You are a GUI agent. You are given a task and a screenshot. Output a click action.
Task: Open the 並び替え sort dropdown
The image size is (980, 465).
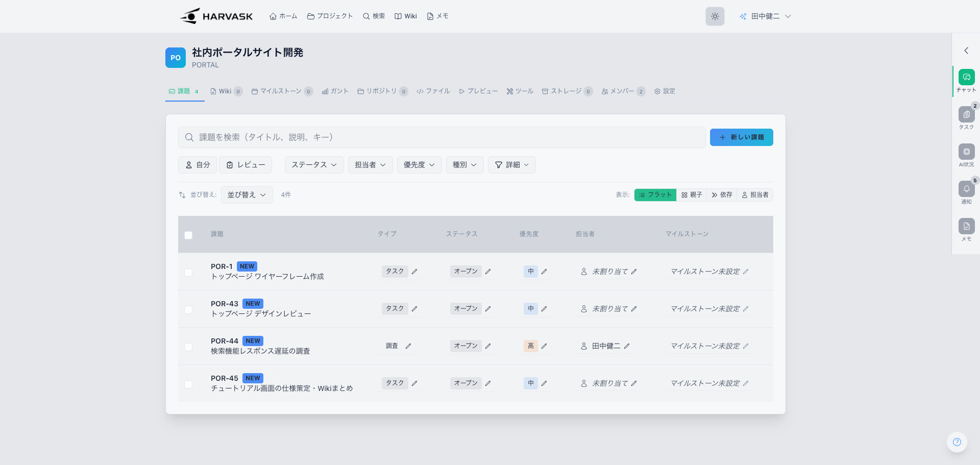pos(247,195)
